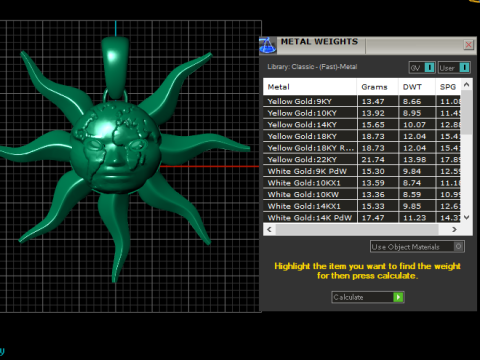Click the green Calculate arrow icon
Viewport: 480px width, 360px height.
coord(398,297)
